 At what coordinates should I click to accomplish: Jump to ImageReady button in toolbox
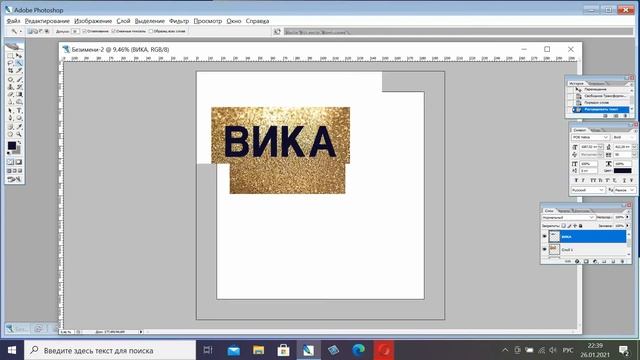click(x=15, y=179)
